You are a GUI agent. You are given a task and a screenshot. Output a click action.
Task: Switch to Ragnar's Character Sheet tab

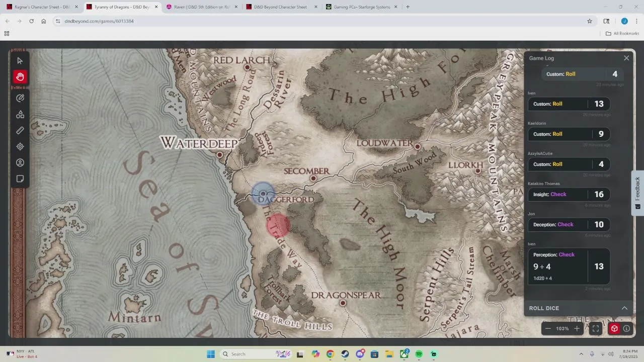(42, 7)
